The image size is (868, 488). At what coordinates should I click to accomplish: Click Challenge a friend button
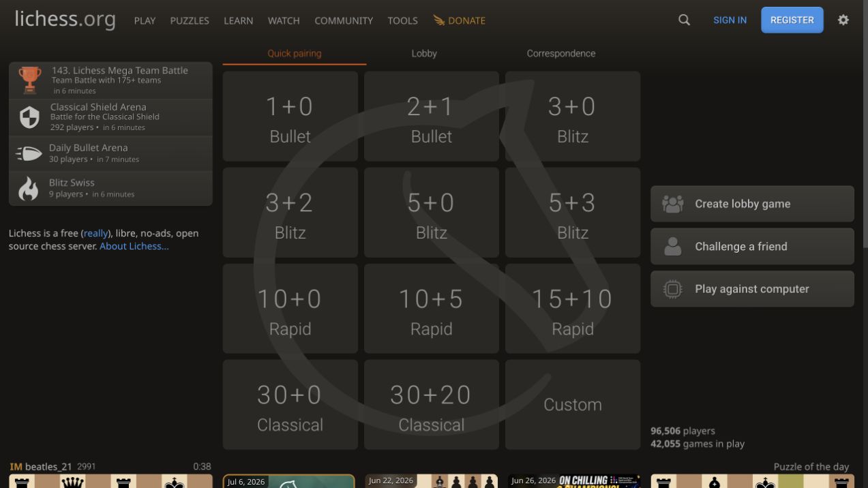(752, 246)
